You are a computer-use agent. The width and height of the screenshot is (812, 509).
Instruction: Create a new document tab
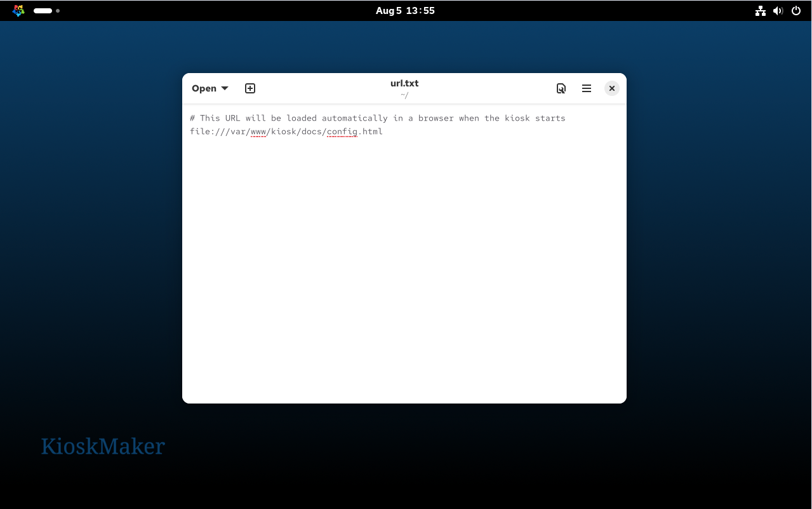click(x=250, y=88)
